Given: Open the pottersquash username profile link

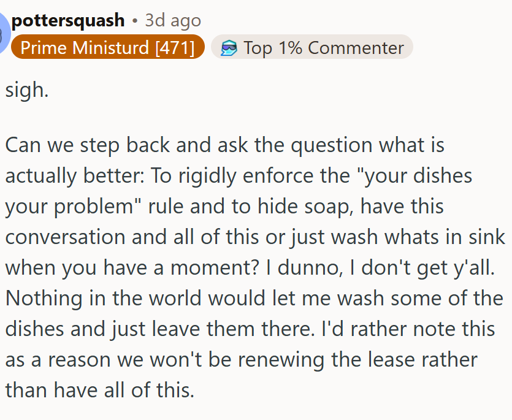Looking at the screenshot, I should [68, 20].
